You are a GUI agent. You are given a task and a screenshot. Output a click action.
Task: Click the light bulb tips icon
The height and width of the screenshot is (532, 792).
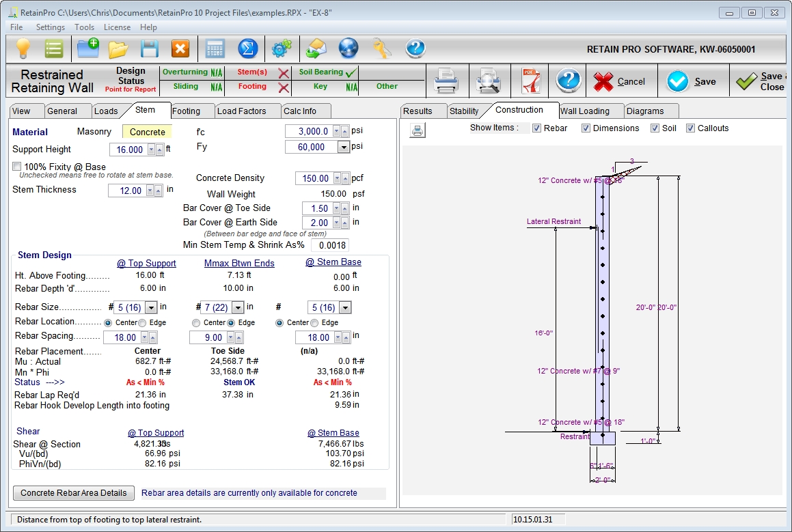point(23,49)
